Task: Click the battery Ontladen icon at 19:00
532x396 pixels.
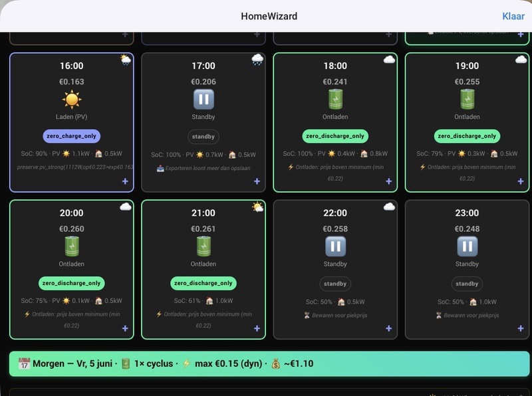Action: (467, 100)
